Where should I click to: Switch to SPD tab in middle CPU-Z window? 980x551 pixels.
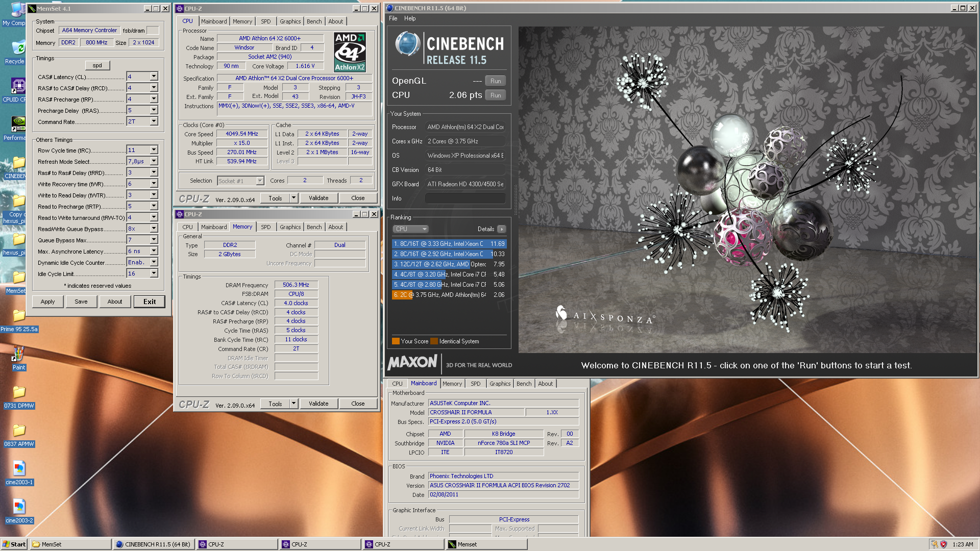(x=266, y=227)
